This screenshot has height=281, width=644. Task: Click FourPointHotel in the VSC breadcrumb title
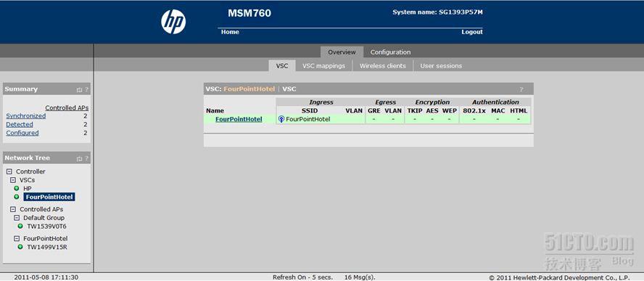pyautogui.click(x=249, y=89)
